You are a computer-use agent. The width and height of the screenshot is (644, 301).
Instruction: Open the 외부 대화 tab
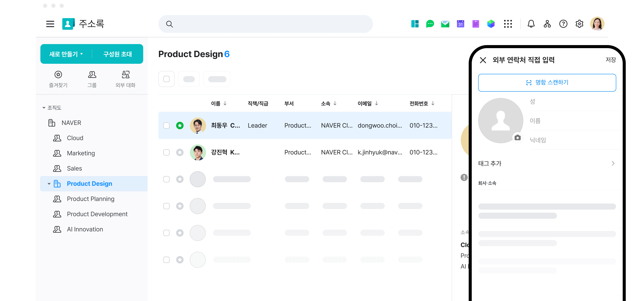[x=125, y=79]
